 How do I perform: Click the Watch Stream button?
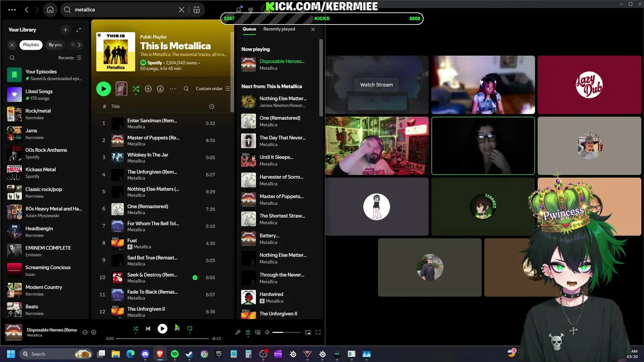(376, 85)
